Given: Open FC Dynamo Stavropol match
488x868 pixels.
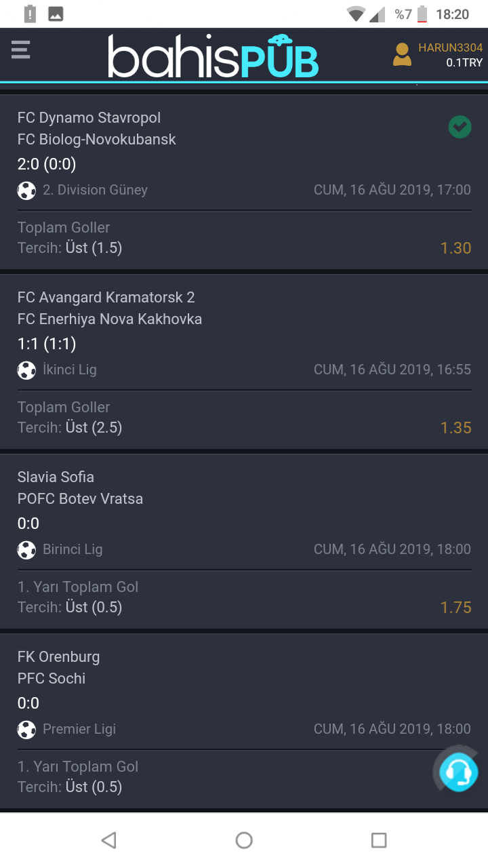Looking at the screenshot, I should 89,118.
